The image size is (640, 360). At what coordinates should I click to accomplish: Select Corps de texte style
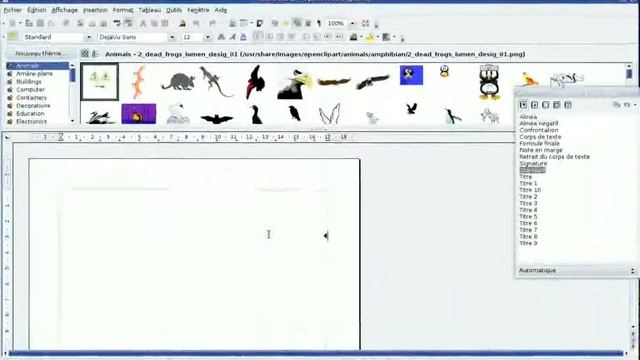click(x=540, y=137)
